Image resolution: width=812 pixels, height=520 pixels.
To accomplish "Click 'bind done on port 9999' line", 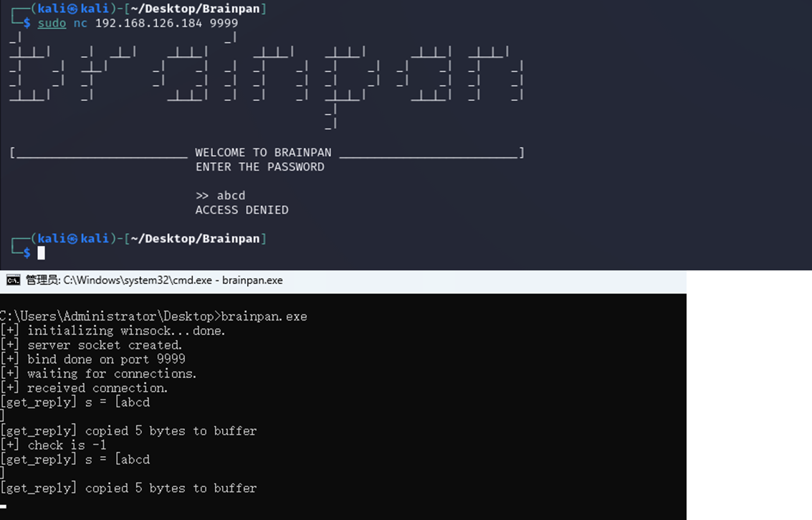I will [93, 359].
